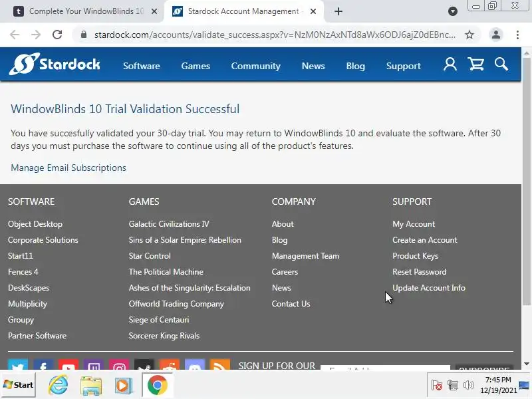Close the Stardock Account Management tab
532x399 pixels.
pyautogui.click(x=313, y=11)
